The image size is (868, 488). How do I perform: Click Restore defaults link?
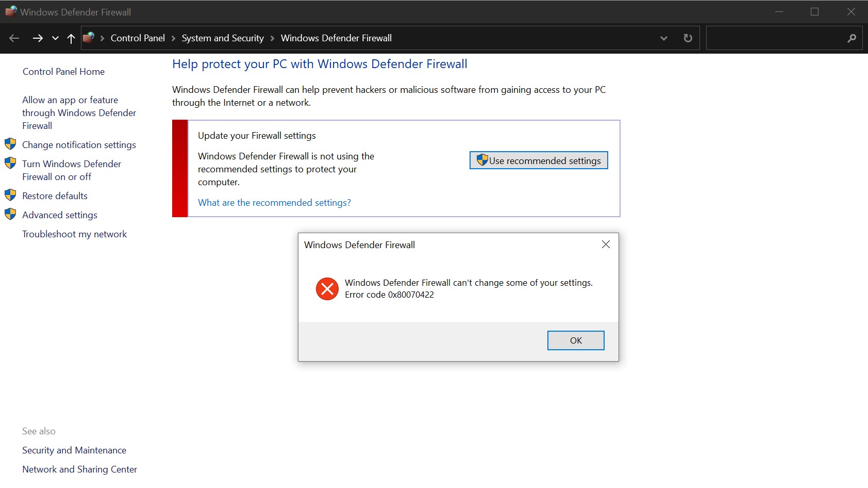click(55, 196)
